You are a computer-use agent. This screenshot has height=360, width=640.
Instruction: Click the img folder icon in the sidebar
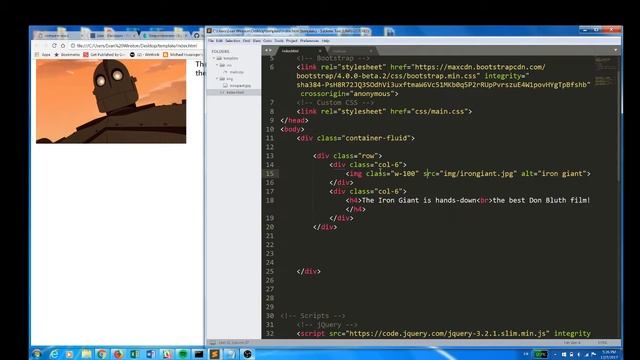[222, 79]
